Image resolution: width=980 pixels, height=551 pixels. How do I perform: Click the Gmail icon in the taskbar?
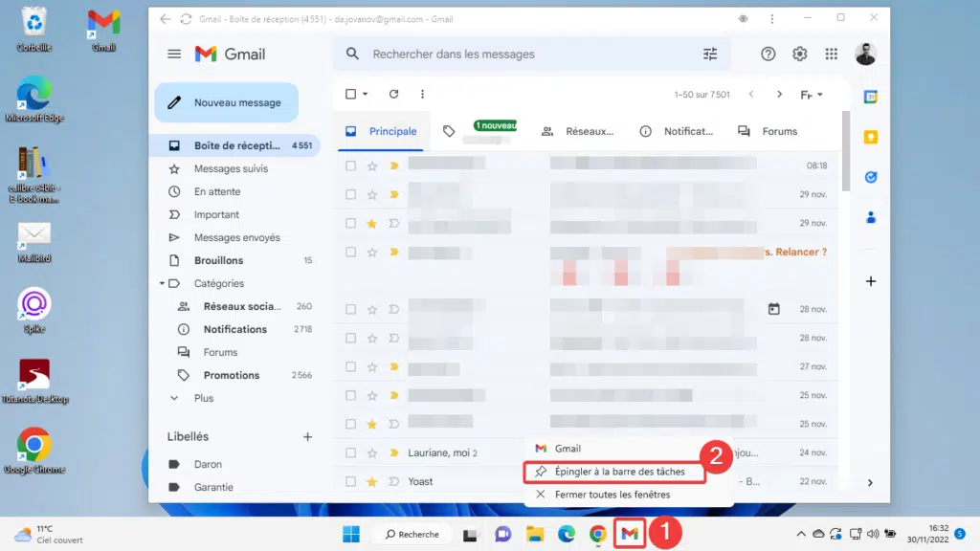click(x=630, y=534)
